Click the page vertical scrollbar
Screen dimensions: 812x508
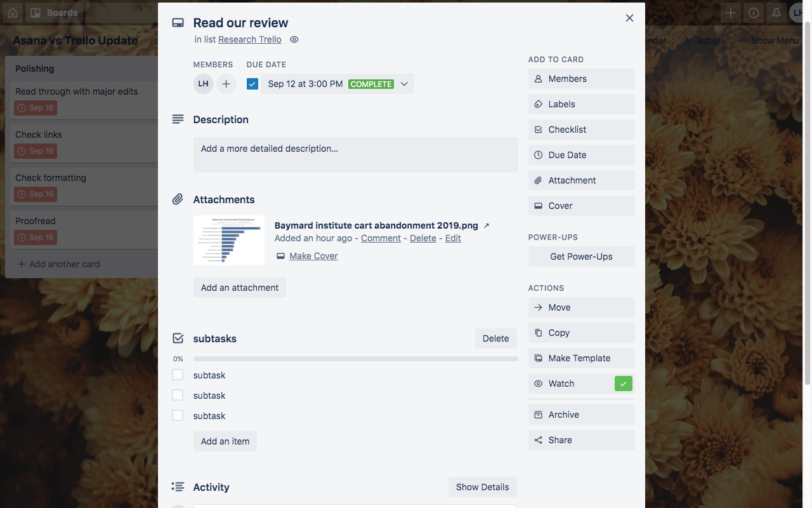click(808, 203)
